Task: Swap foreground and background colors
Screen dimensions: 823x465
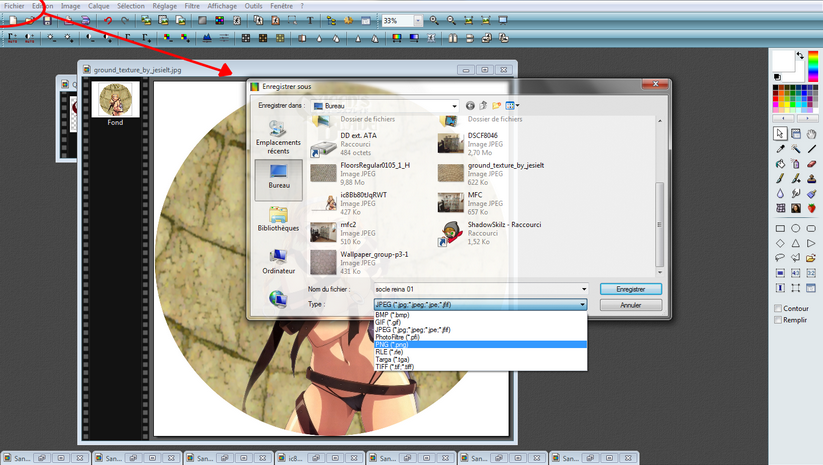Action: pos(800,55)
